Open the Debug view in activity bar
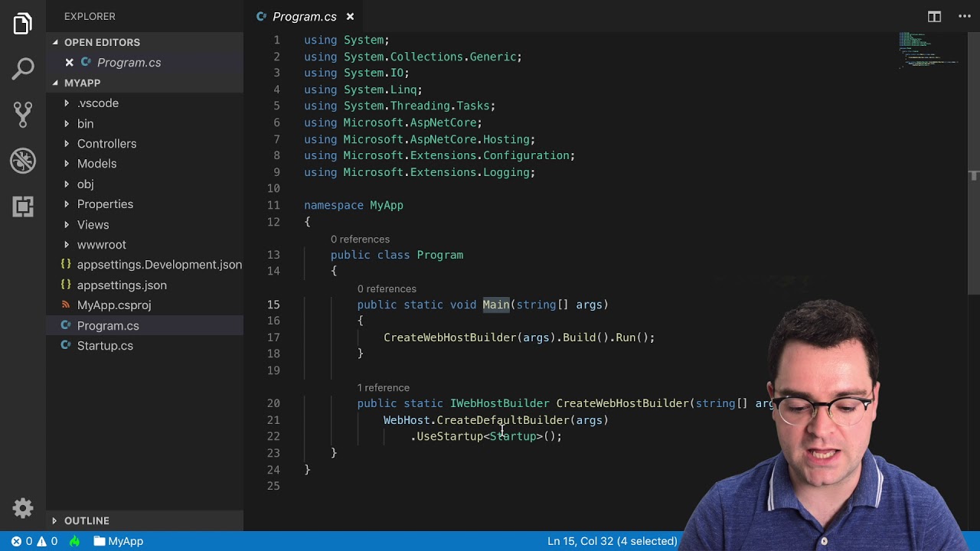 coord(23,161)
